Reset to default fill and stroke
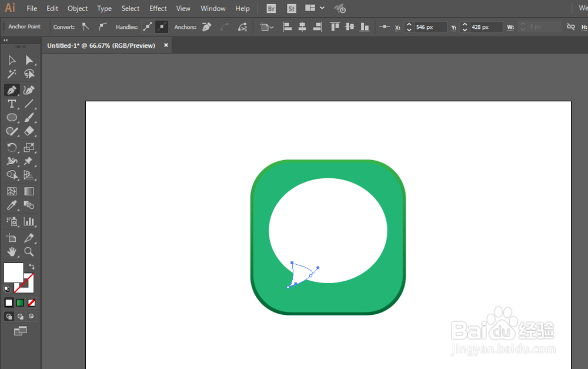The height and width of the screenshot is (369, 588). (x=6, y=289)
